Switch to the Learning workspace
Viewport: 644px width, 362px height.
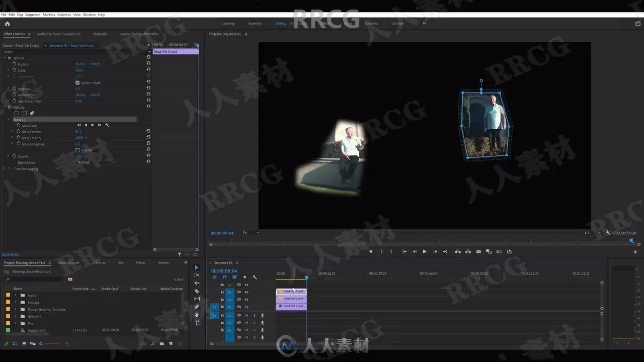(228, 24)
